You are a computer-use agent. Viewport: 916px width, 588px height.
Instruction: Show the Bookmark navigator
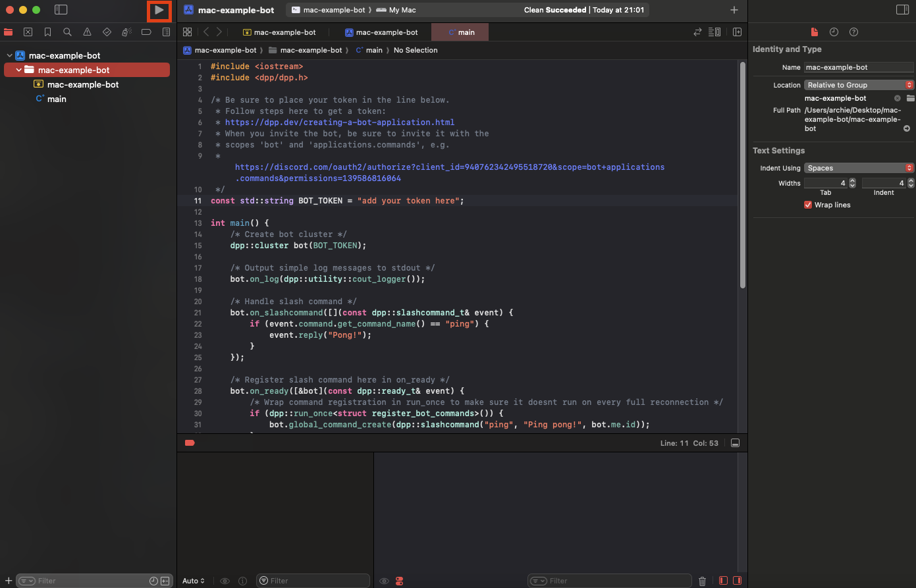tap(47, 32)
